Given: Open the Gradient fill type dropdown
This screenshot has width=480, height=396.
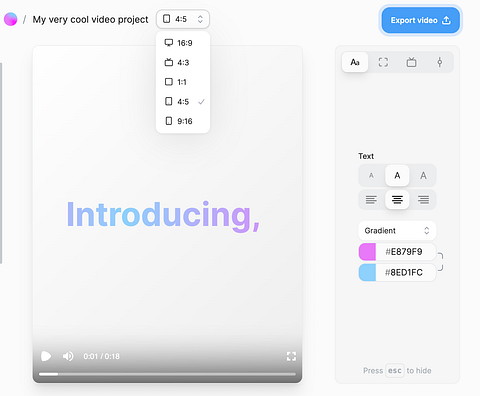Looking at the screenshot, I should 397,230.
